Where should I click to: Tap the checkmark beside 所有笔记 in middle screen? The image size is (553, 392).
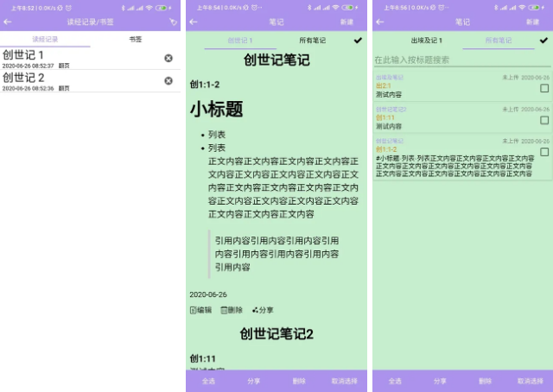click(x=358, y=40)
